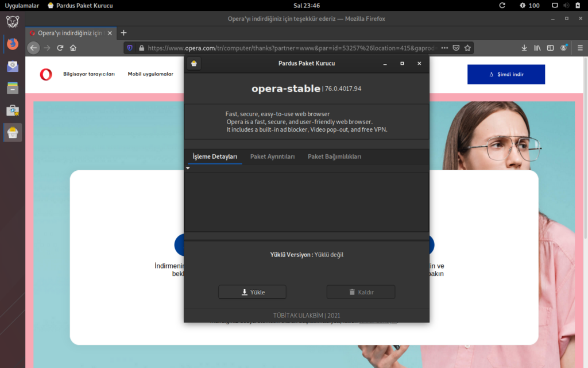Go forward in Firefox

pyautogui.click(x=47, y=48)
